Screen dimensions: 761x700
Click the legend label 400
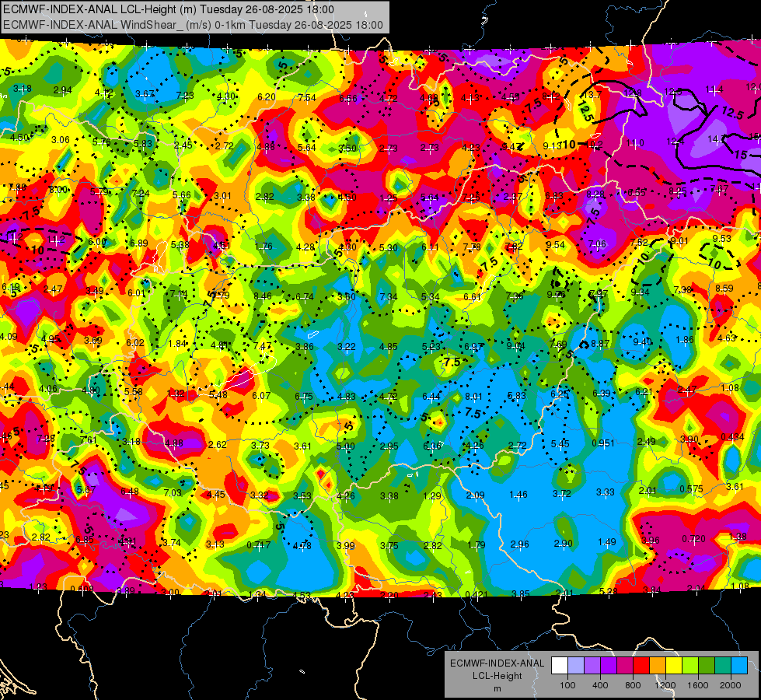[600, 685]
